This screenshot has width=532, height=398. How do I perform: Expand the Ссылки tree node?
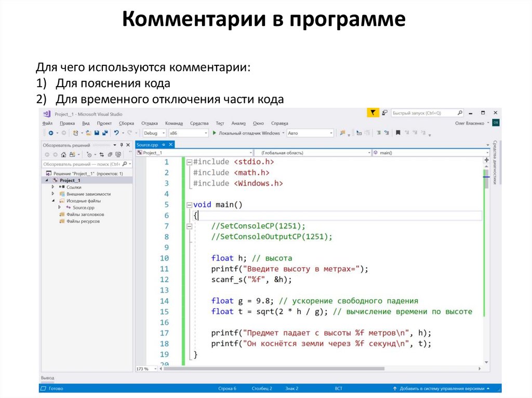(x=53, y=187)
